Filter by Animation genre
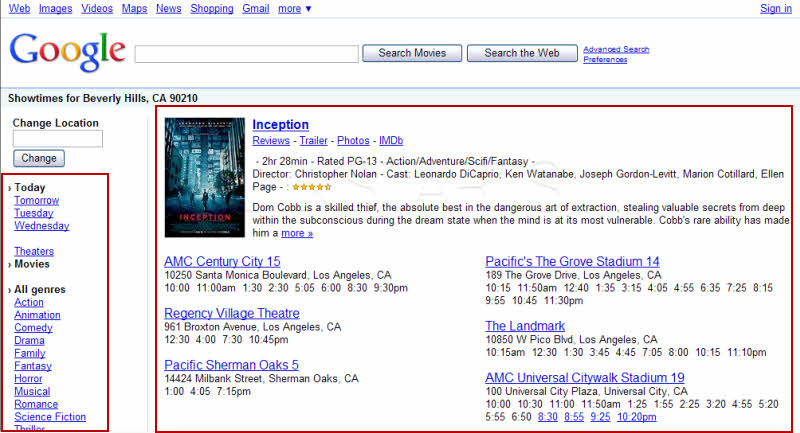 click(x=37, y=315)
